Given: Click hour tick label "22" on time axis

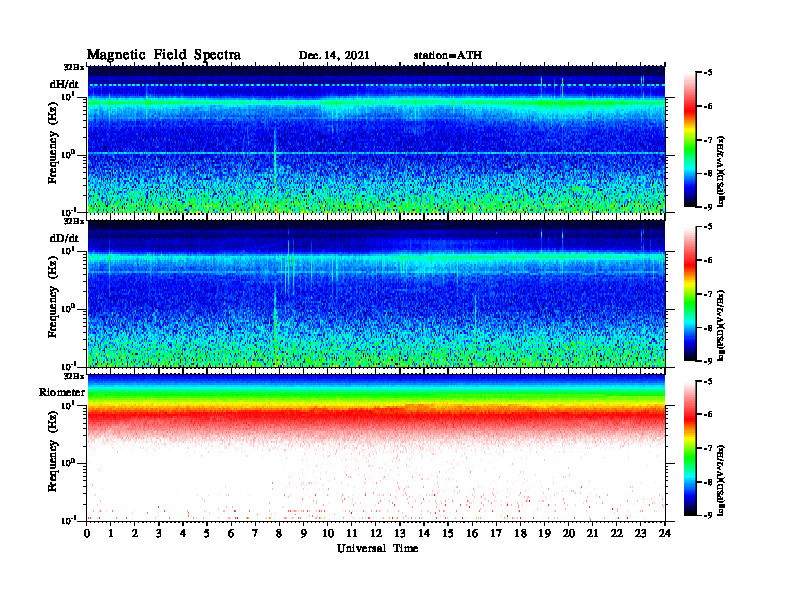Looking at the screenshot, I should 617,534.
